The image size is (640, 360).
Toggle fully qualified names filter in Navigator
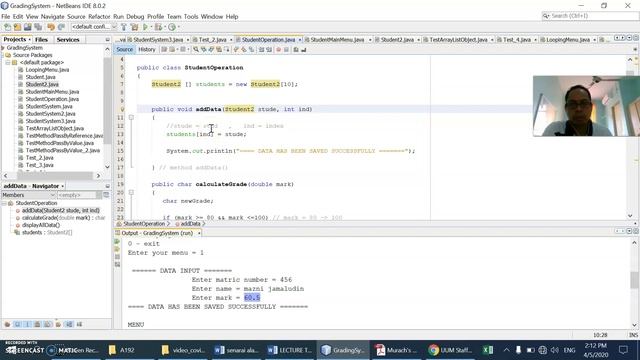[58, 324]
